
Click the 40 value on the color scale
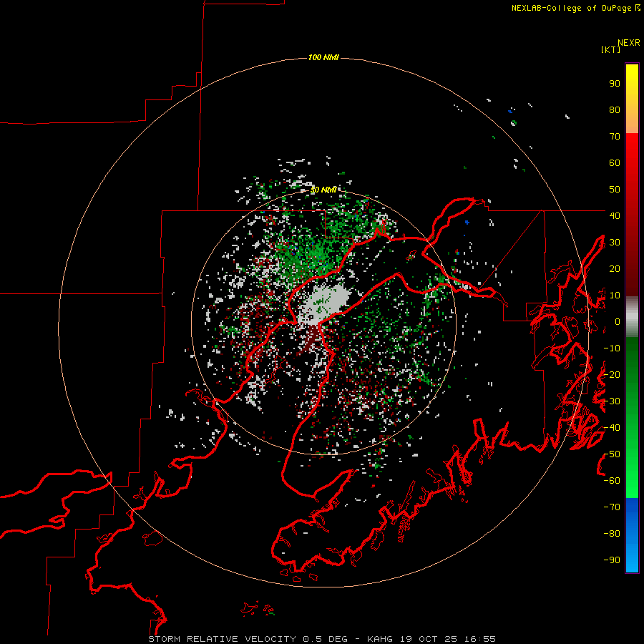point(615,215)
